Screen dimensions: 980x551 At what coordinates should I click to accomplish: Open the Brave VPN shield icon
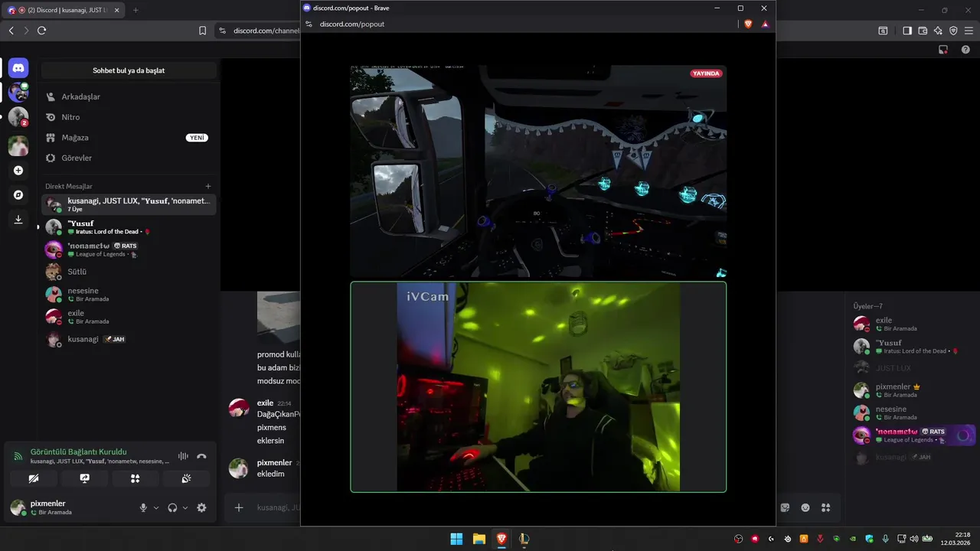pos(953,31)
